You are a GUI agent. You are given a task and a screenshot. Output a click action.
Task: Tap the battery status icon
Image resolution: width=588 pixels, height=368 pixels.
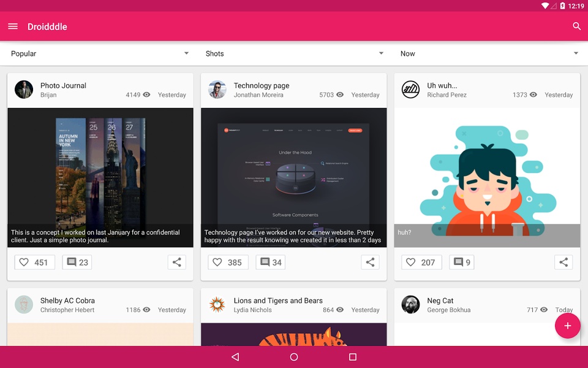click(562, 6)
